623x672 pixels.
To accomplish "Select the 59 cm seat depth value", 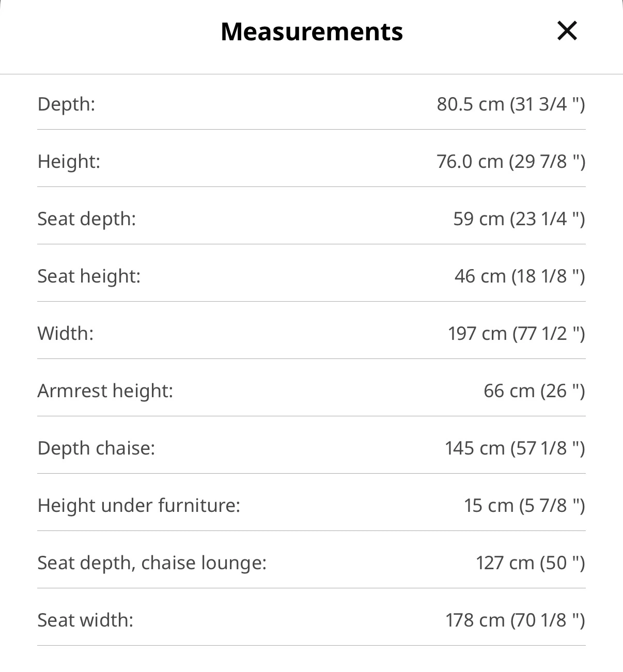I will (519, 219).
